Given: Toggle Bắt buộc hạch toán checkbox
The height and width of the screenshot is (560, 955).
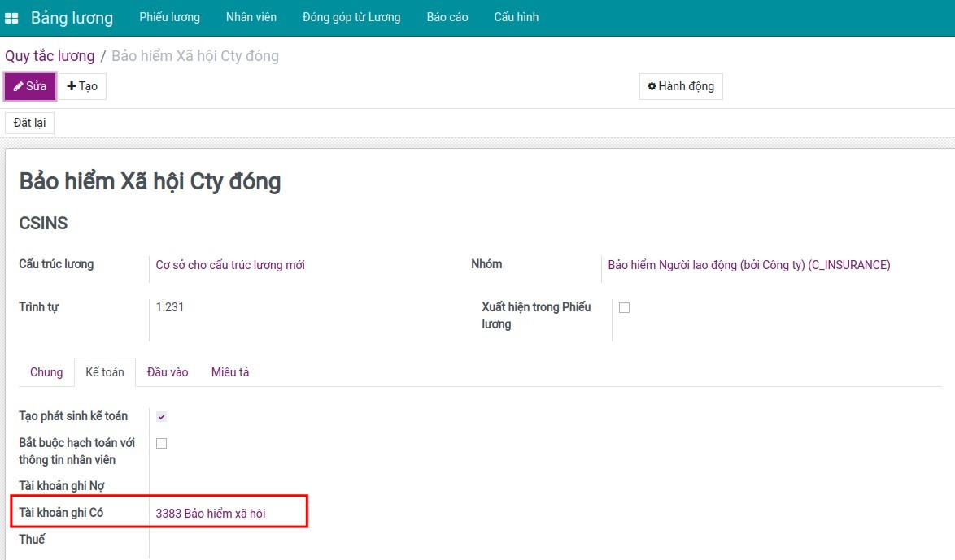Looking at the screenshot, I should [x=161, y=443].
